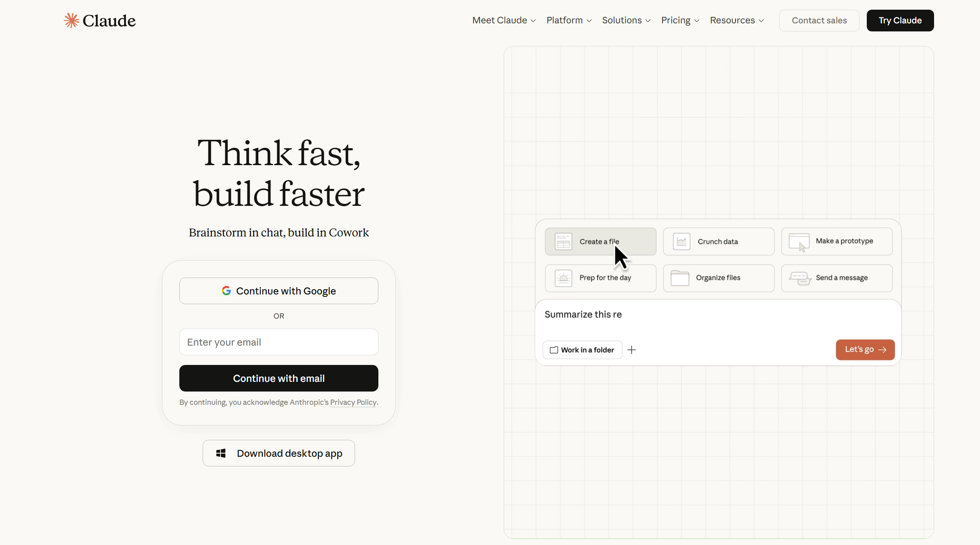Click the Continue with email button
The width and height of the screenshot is (980, 545).
tap(278, 378)
